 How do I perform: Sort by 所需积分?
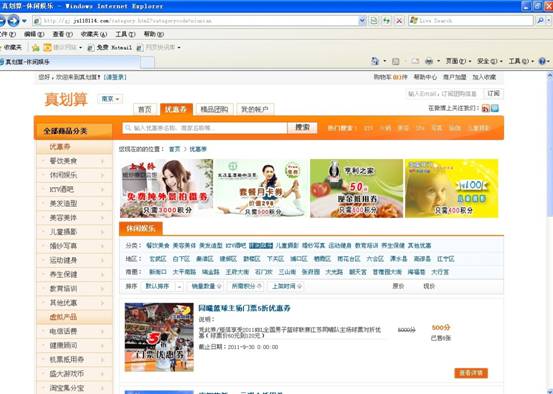[x=246, y=286]
